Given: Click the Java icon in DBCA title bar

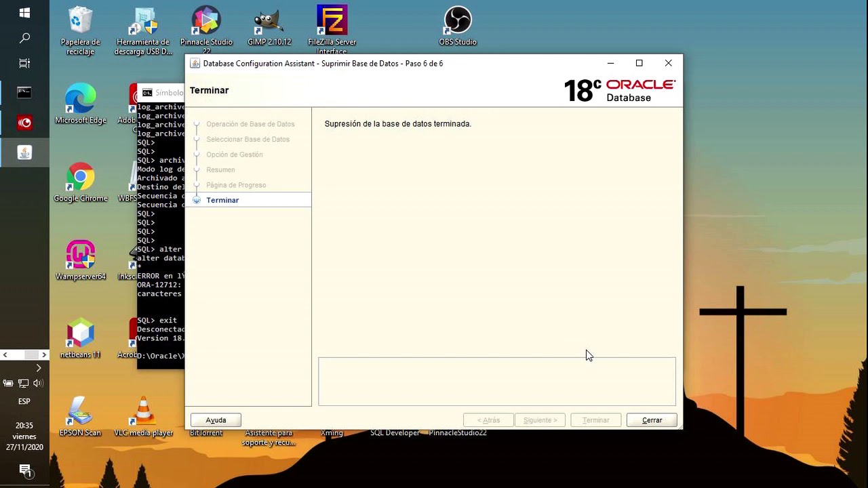Looking at the screenshot, I should click(x=195, y=64).
